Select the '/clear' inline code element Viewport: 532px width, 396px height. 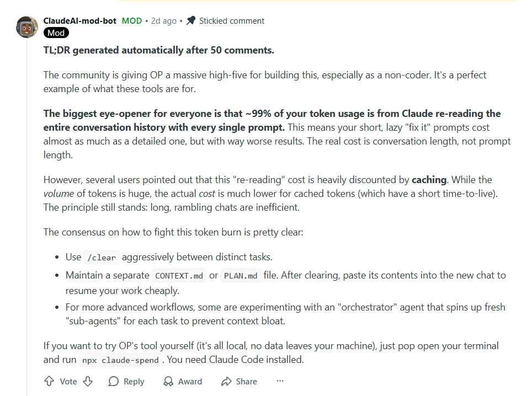click(x=101, y=257)
